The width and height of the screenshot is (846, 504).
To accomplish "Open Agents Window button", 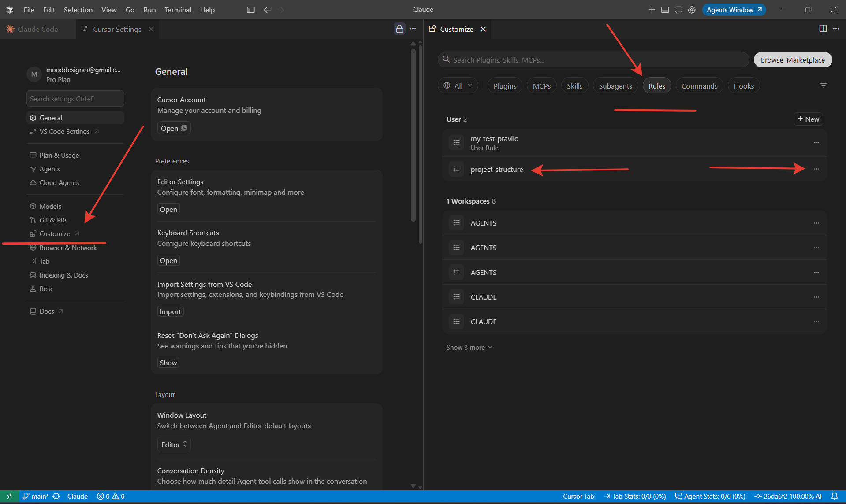I will pyautogui.click(x=734, y=10).
